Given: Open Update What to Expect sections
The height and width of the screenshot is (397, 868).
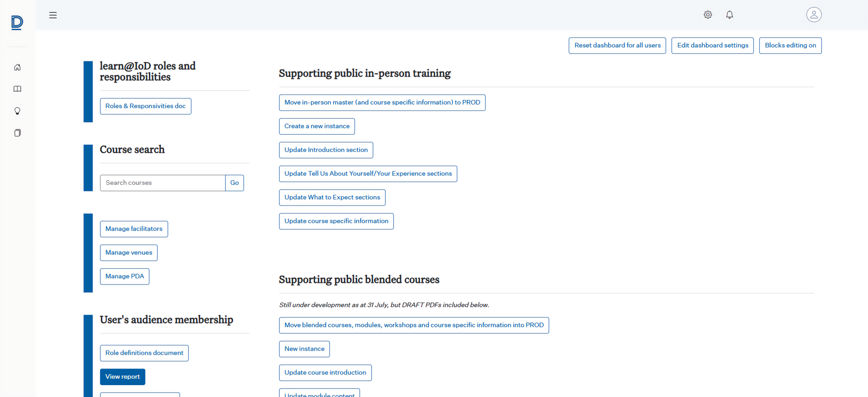Looking at the screenshot, I should pyautogui.click(x=332, y=197).
